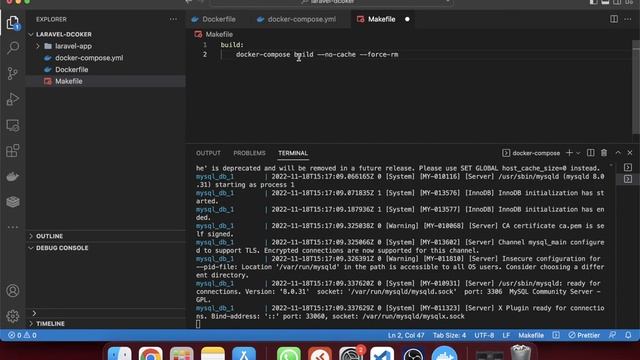Select the second terminal instance in side list
This screenshot has height=360, width=640.
click(628, 179)
